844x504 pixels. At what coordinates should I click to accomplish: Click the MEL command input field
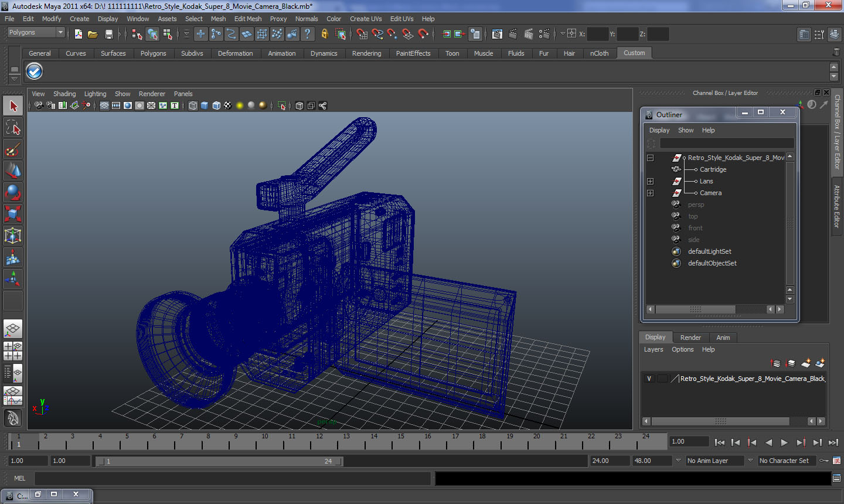[x=232, y=478]
